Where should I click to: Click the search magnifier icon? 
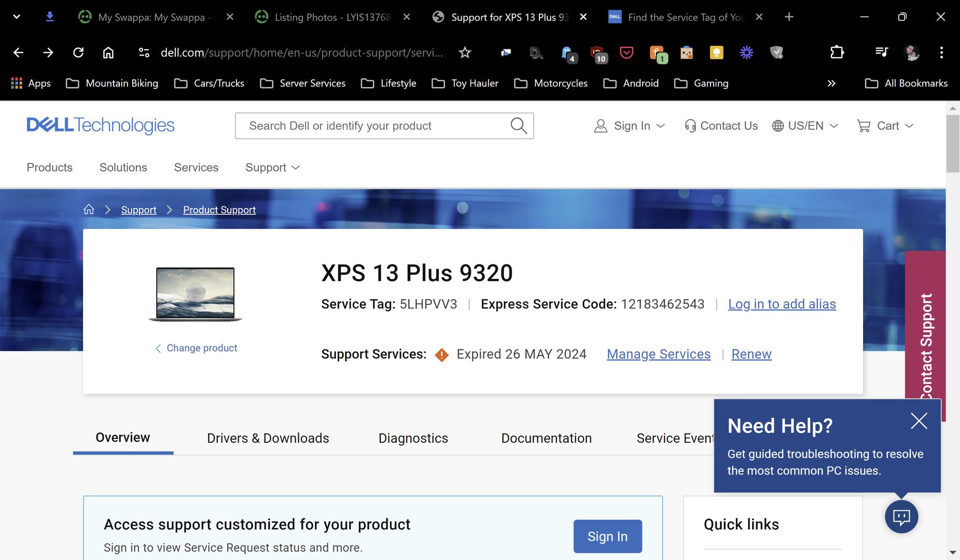point(518,125)
